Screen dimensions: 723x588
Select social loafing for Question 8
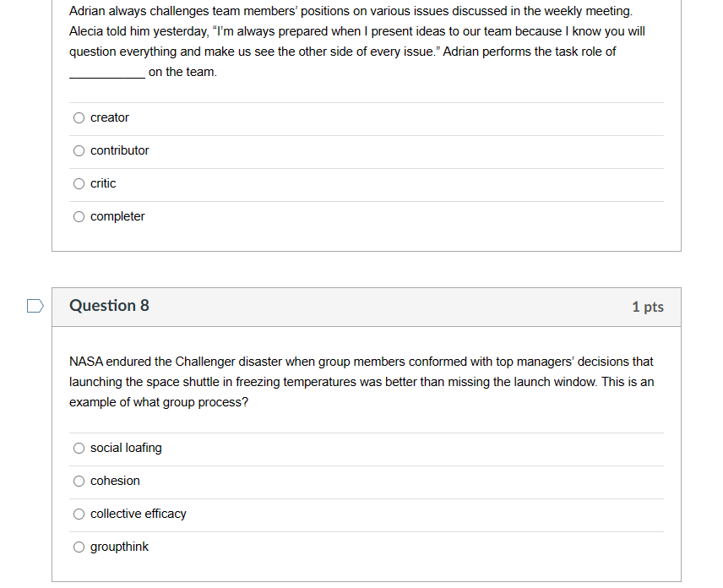tap(79, 448)
